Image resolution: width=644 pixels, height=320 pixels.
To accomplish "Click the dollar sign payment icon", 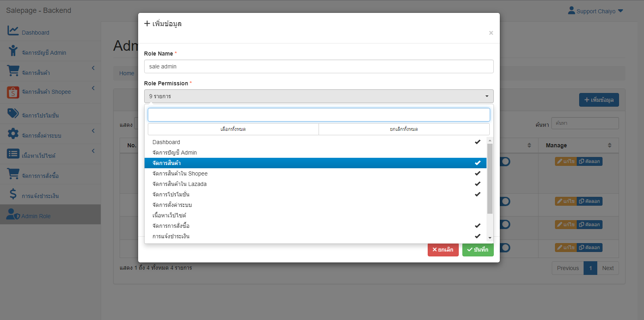I will point(13,194).
